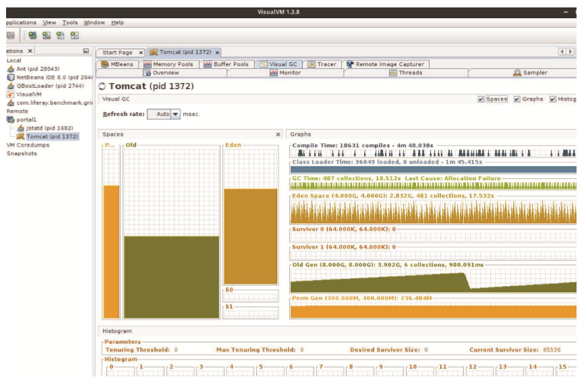Click the Tenuring Threshold parameter label
The width and height of the screenshot is (588, 392).
click(138, 349)
